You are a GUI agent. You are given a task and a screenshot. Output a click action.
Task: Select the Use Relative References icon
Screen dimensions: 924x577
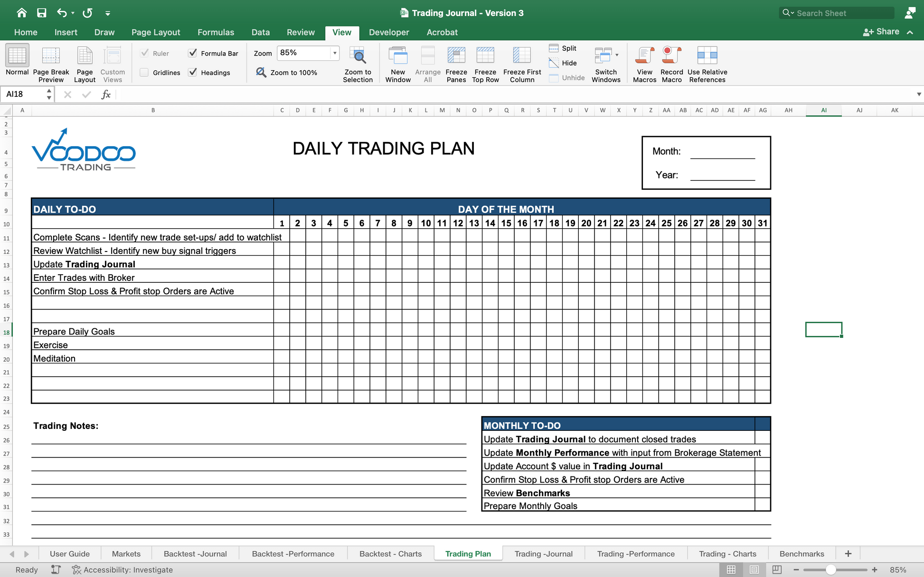point(707,56)
